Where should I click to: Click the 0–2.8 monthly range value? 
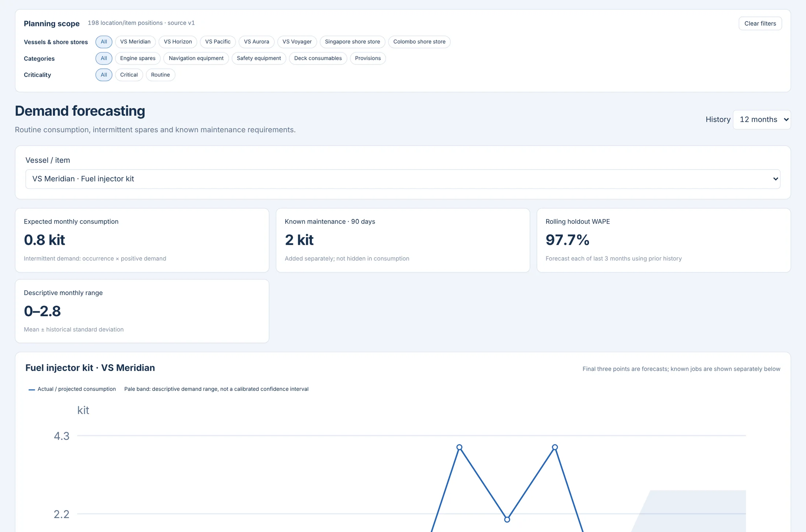42,311
